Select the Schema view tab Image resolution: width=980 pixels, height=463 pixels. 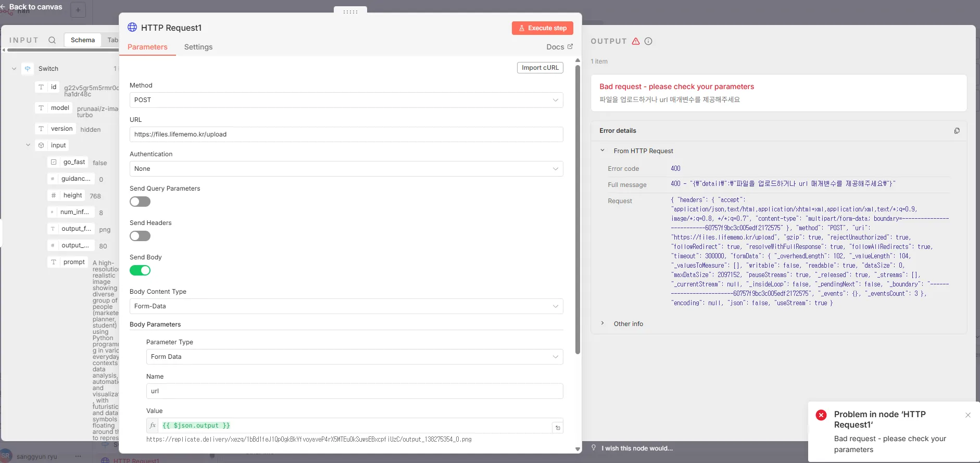[x=83, y=40]
